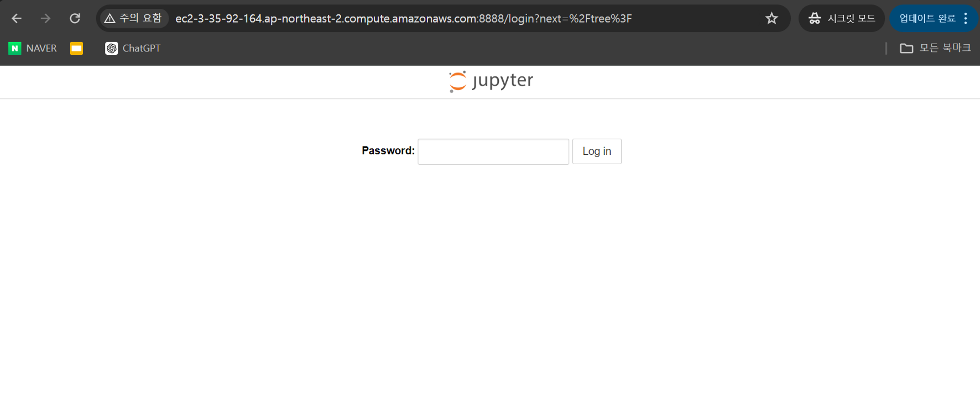Viewport: 980px width, 412px height.
Task: Reload the Jupyter login page
Action: click(x=74, y=19)
